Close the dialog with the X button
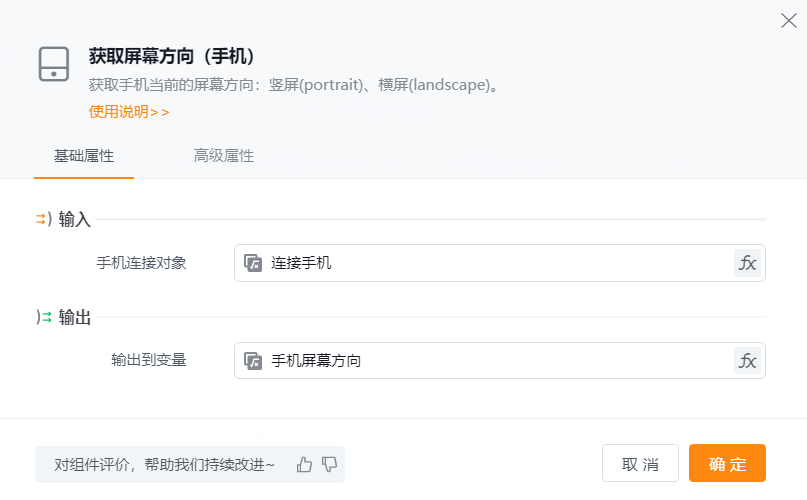 coord(788,21)
